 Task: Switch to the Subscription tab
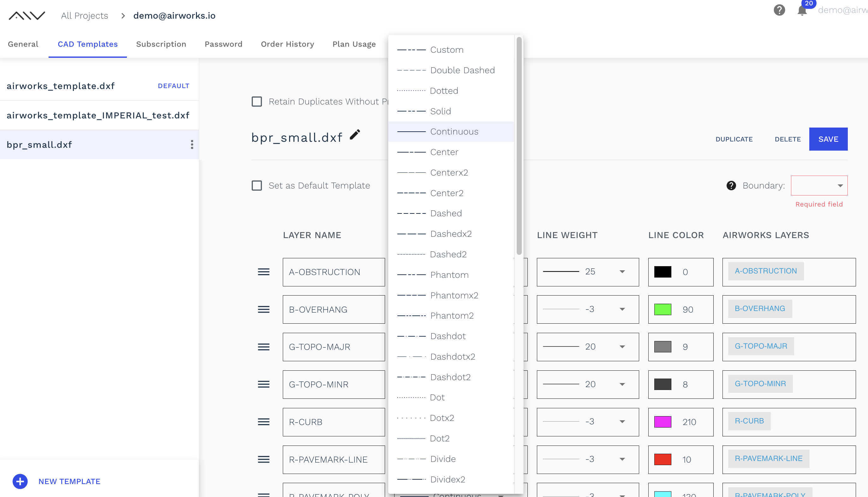coord(161,44)
